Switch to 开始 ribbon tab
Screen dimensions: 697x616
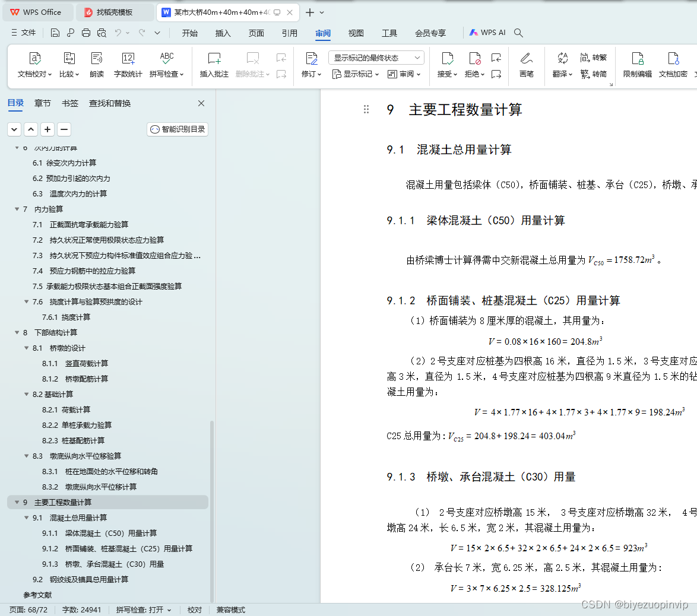[x=190, y=33]
